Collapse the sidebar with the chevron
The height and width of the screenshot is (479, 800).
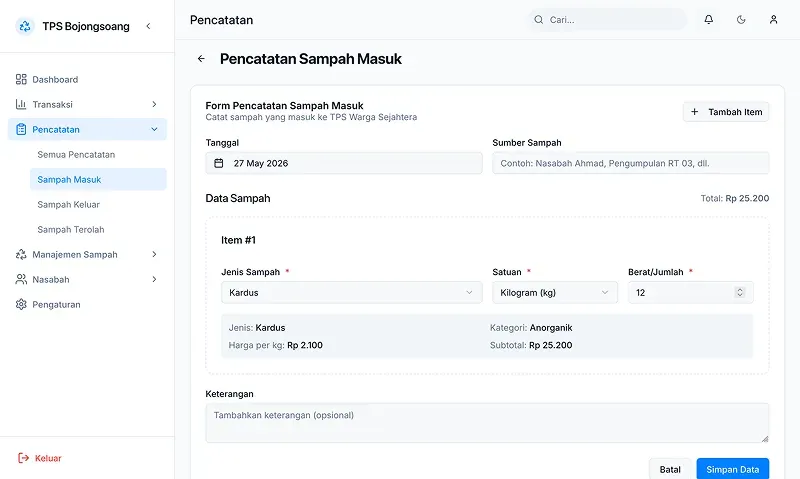(148, 26)
